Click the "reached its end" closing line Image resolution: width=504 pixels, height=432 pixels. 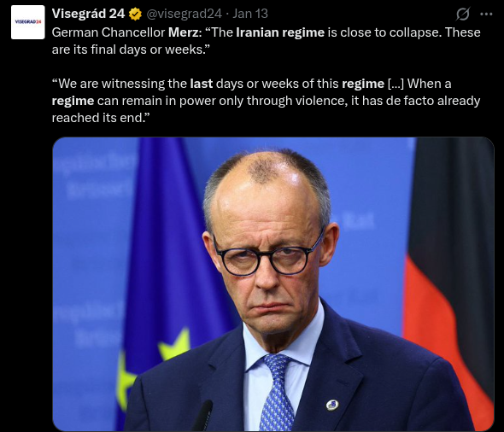[x=101, y=118]
